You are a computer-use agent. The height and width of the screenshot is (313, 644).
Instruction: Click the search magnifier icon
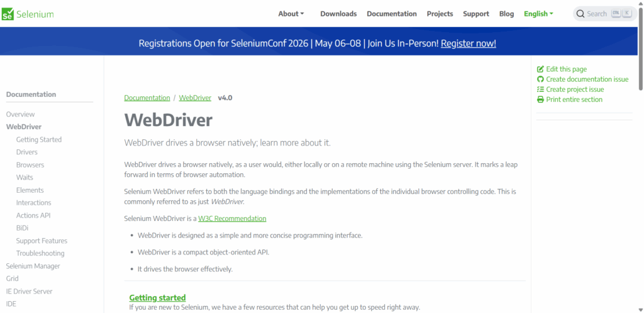coord(580,14)
